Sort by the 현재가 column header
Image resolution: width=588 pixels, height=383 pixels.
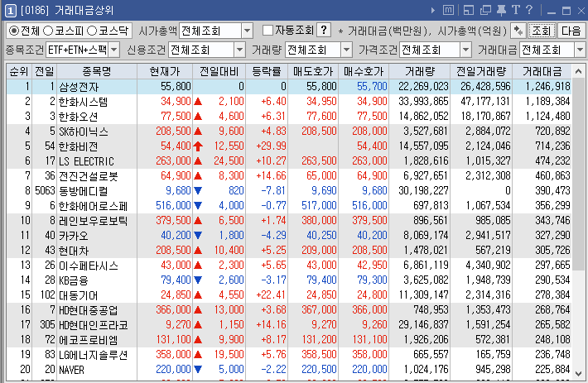165,71
